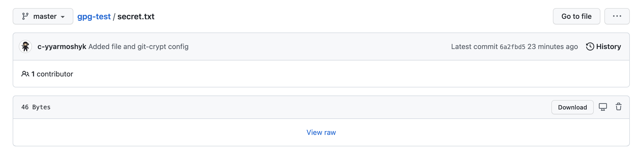Click the master dropdown caret arrow
Image resolution: width=644 pixels, height=157 pixels.
(63, 17)
